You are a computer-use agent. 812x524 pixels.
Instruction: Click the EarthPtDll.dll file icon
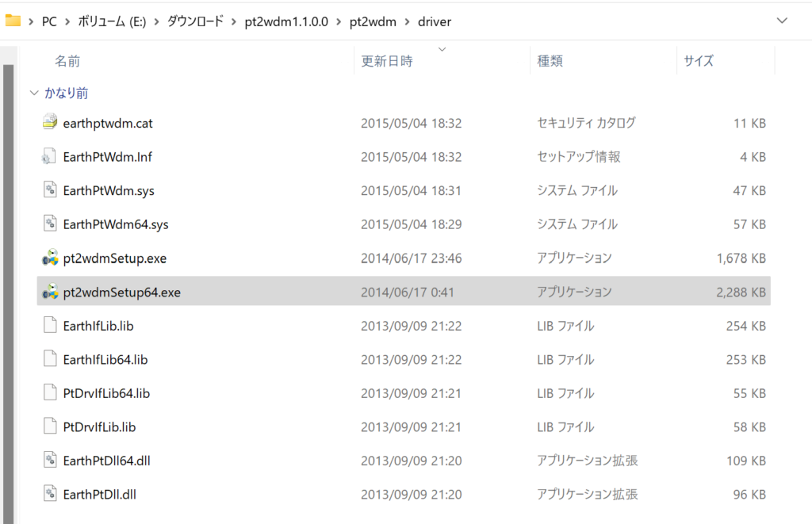pos(49,494)
